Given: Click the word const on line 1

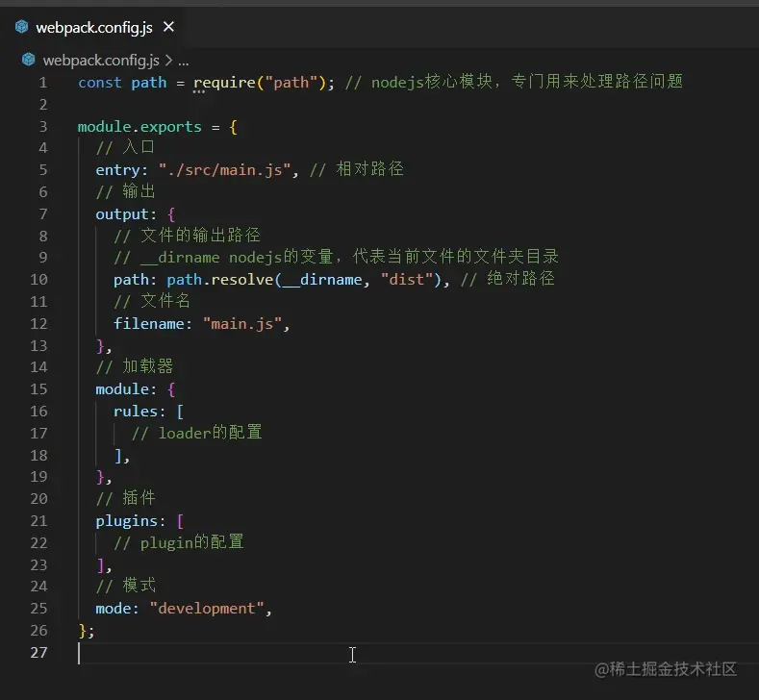Looking at the screenshot, I should click(x=100, y=83).
